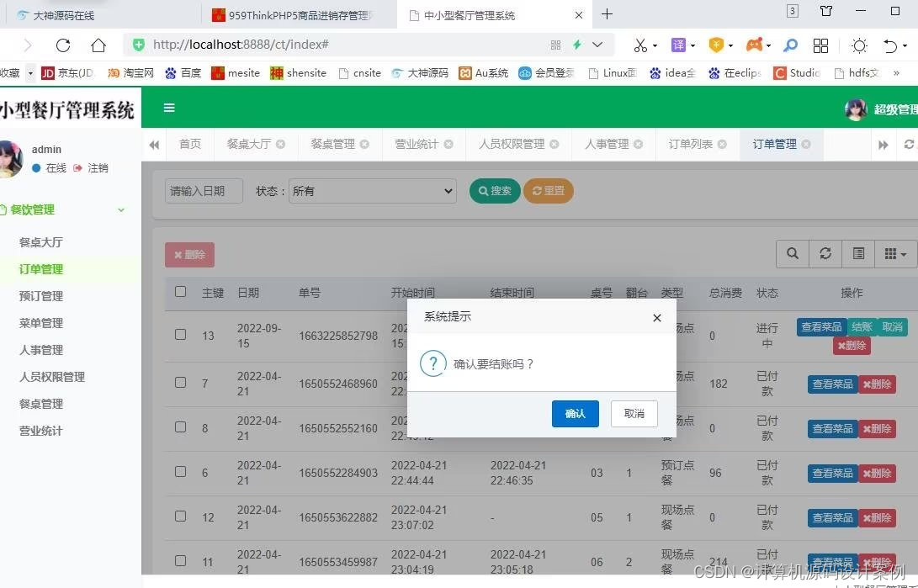This screenshot has width=918, height=588.
Task: Toggle the sidebar hamburger menu icon
Action: pyautogui.click(x=169, y=108)
